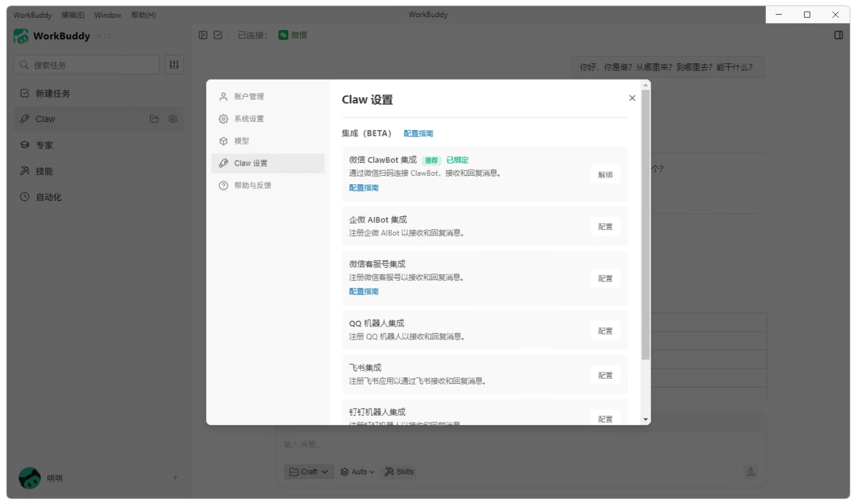Click the QQ 机器人集成 title text

376,323
